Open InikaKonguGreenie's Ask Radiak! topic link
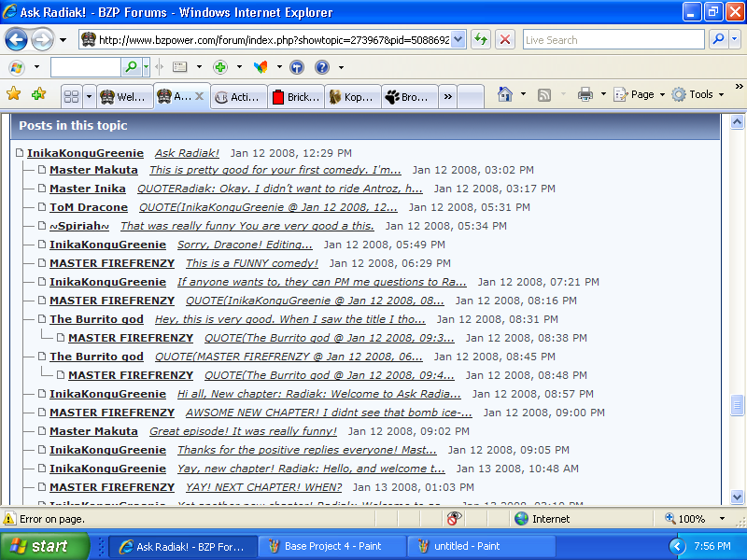 [187, 153]
